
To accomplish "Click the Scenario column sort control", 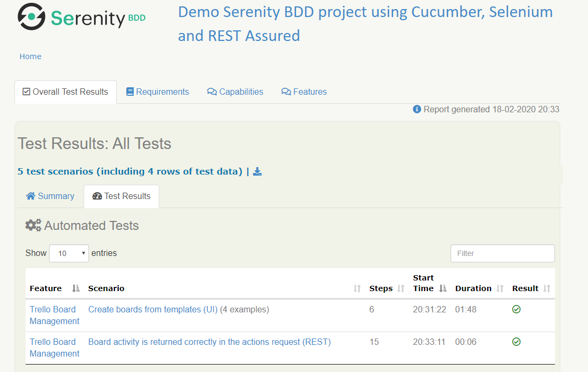I will (356, 288).
